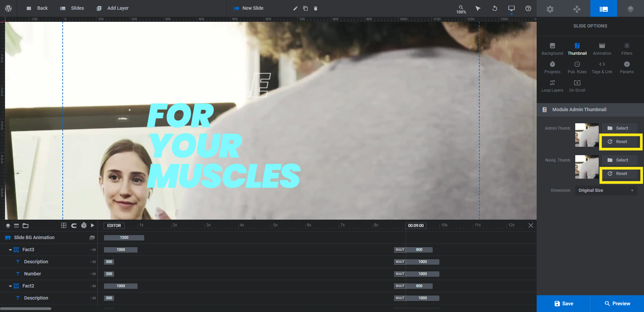Click the Fact3 out-animation 800 bar
Screen dimensions: 644x312
pyautogui.click(x=419, y=250)
